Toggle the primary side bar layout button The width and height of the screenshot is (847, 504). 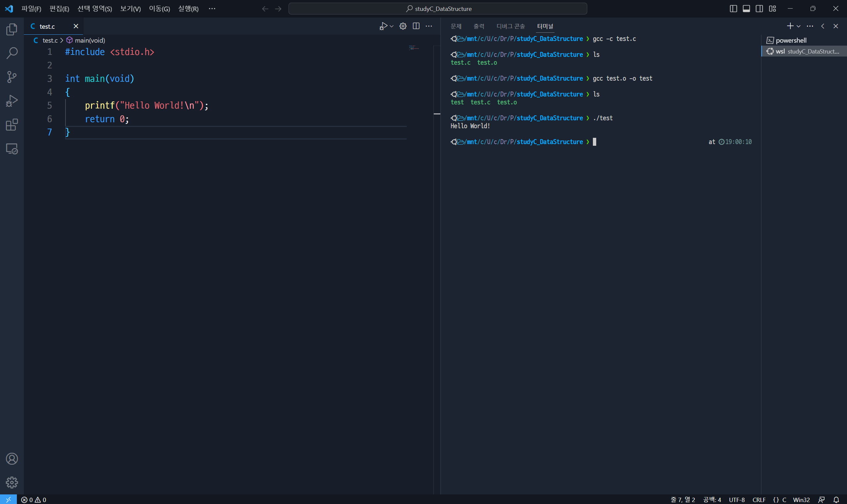coord(733,9)
